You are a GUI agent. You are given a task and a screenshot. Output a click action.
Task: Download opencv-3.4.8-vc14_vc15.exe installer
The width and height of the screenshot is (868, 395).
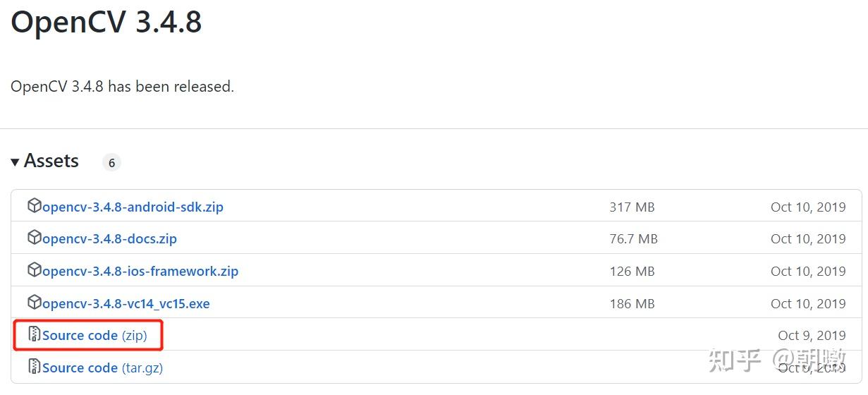(126, 304)
